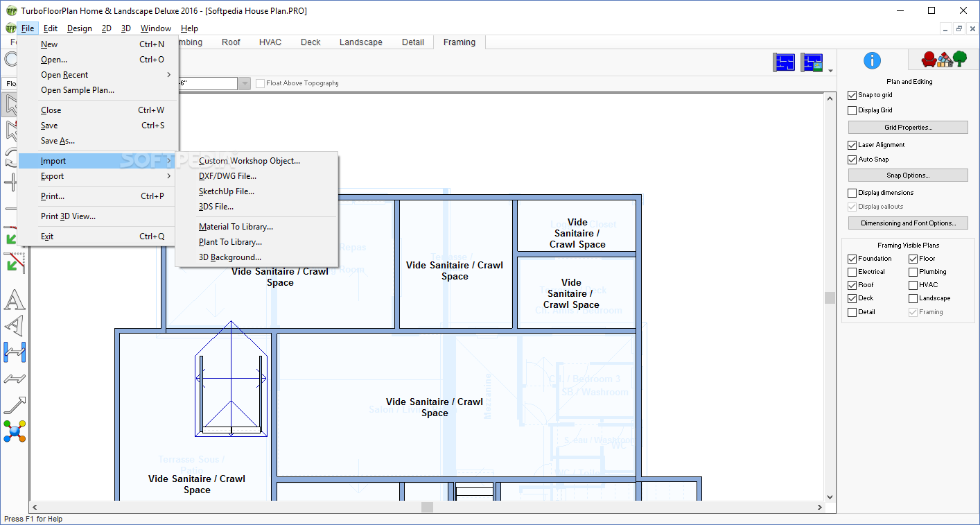The width and height of the screenshot is (980, 525).
Task: Click the upper green arrow with red line tool
Action: (10, 236)
